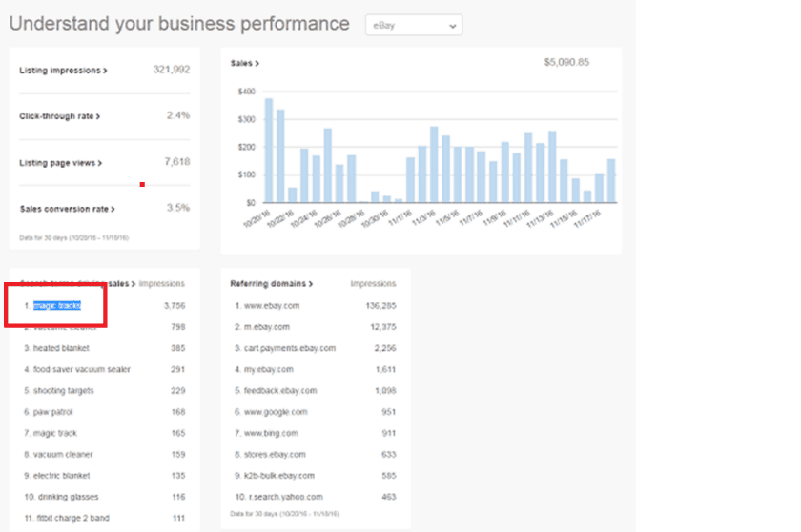The image size is (801, 532).
Task: Click the 2.4% click-through value
Action: pyautogui.click(x=178, y=115)
